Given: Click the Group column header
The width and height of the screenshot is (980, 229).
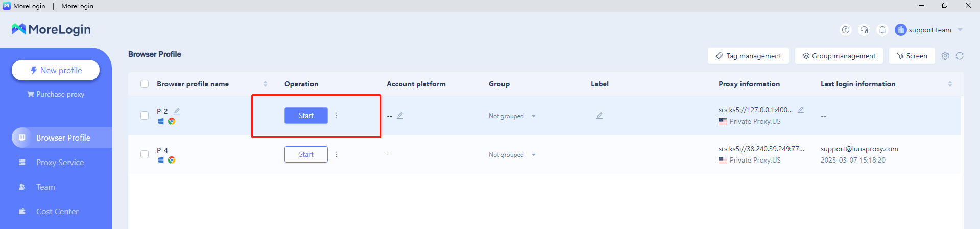Looking at the screenshot, I should tap(499, 84).
